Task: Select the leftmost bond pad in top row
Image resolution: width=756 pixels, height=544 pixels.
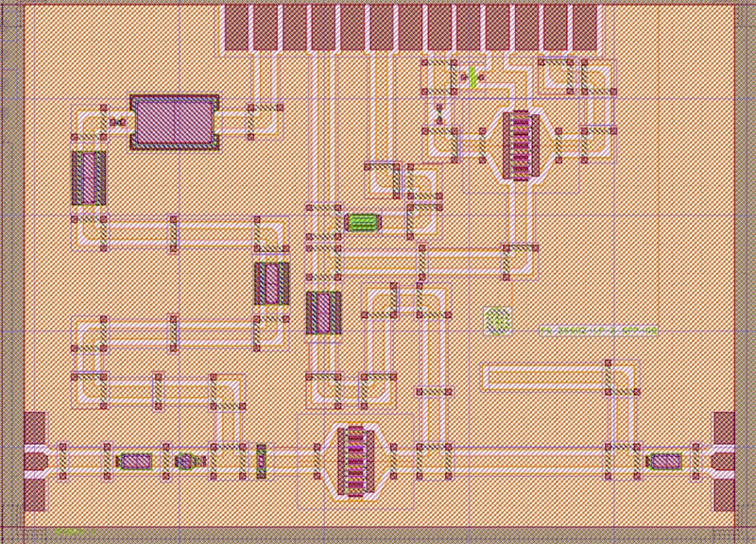Action: pyautogui.click(x=237, y=27)
